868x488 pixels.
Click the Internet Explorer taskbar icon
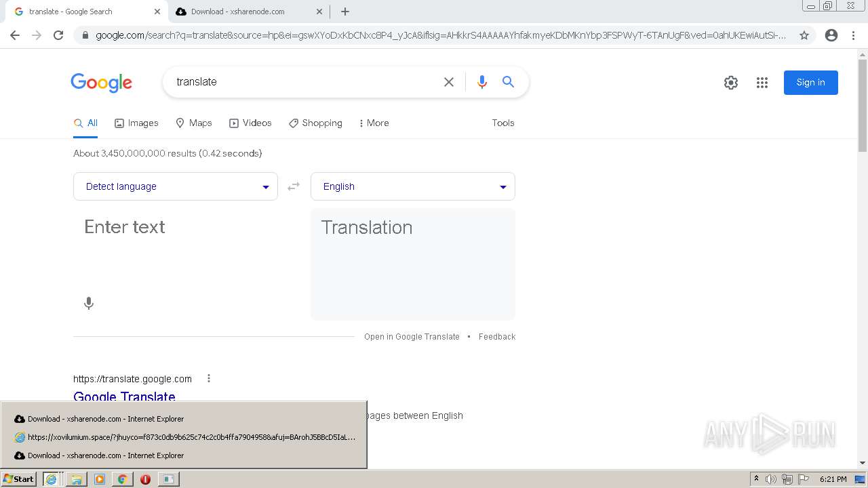click(52, 479)
